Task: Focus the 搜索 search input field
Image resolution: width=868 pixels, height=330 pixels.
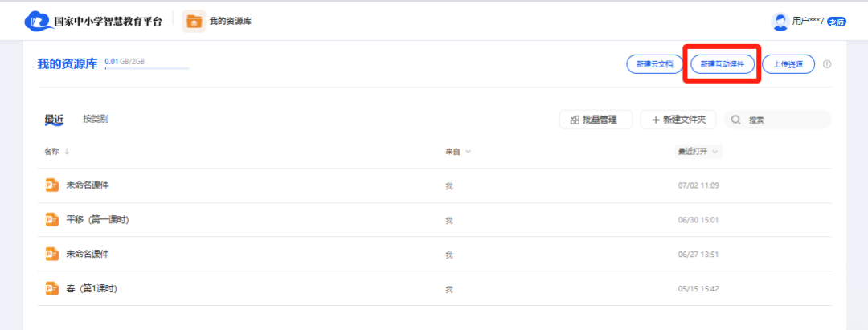Action: [784, 120]
